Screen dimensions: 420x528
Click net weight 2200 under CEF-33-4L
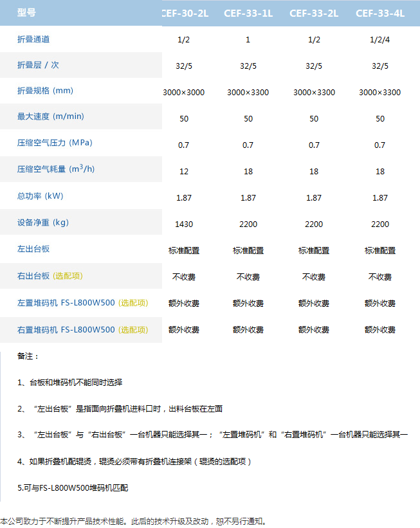point(380,224)
